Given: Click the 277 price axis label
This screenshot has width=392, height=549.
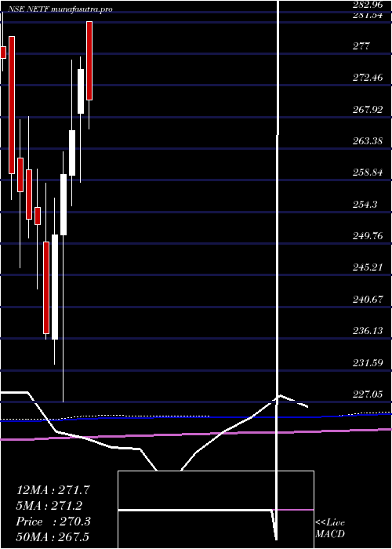Looking at the screenshot, I should [x=361, y=45].
